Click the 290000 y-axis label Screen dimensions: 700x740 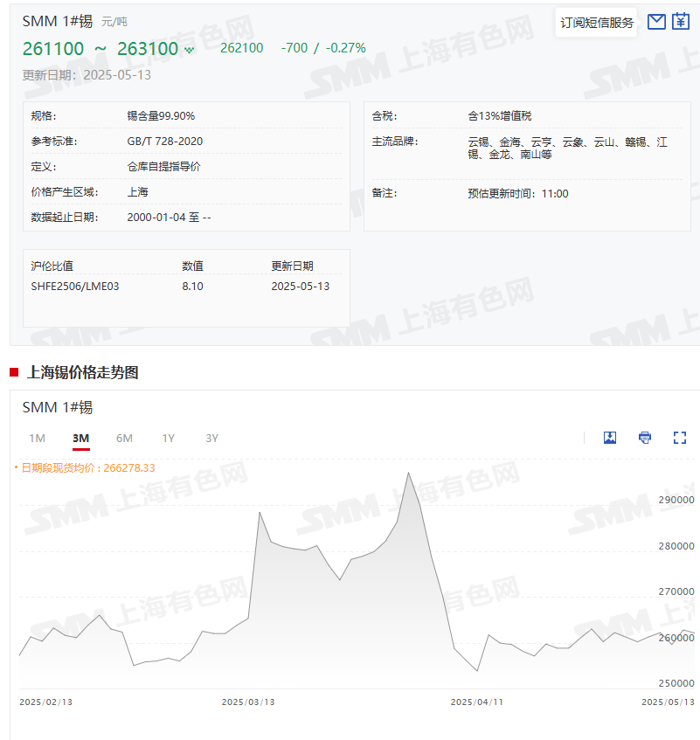(676, 500)
